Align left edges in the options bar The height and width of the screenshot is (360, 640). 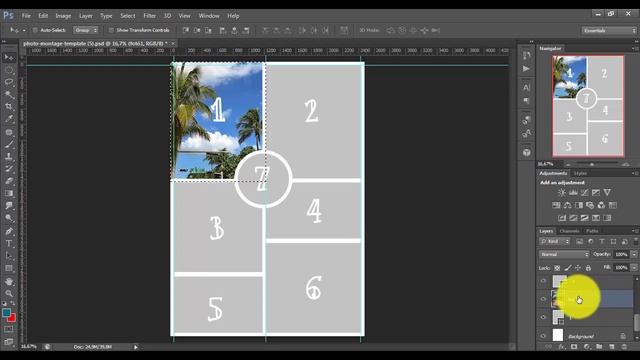click(x=223, y=30)
